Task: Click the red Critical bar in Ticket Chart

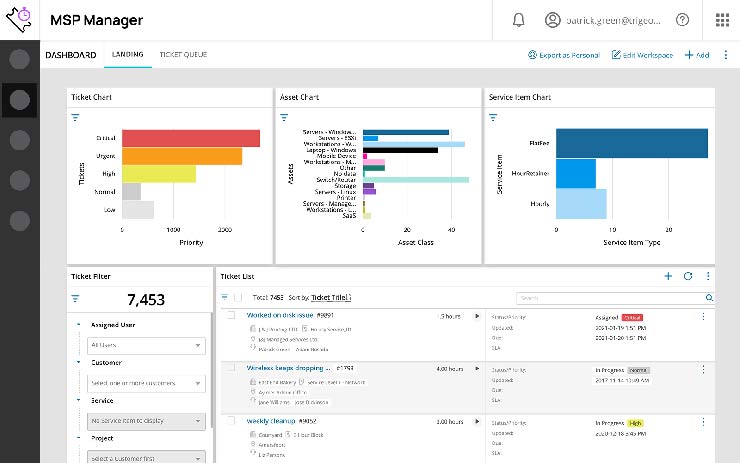Action: (x=190, y=138)
